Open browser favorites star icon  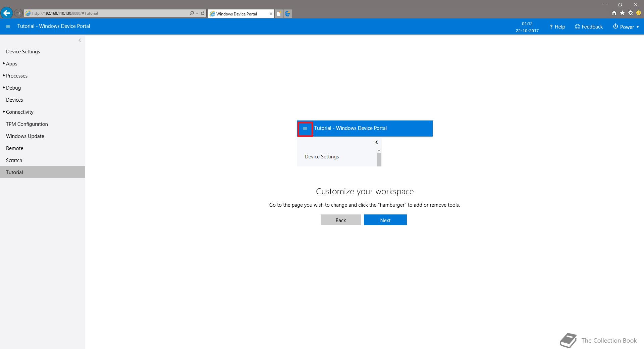(x=622, y=13)
